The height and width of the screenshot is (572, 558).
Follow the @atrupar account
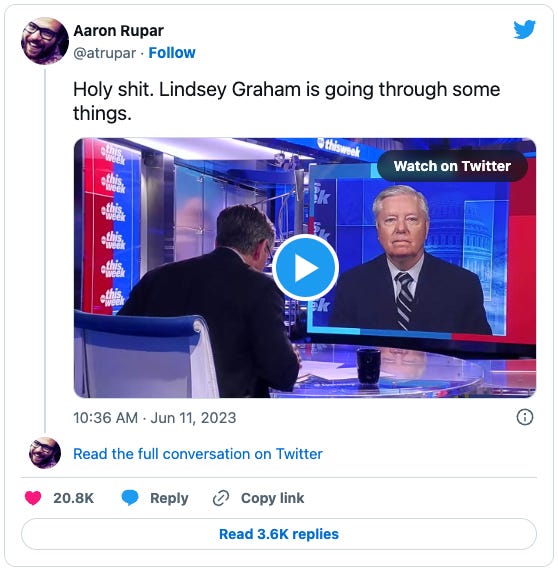[172, 53]
